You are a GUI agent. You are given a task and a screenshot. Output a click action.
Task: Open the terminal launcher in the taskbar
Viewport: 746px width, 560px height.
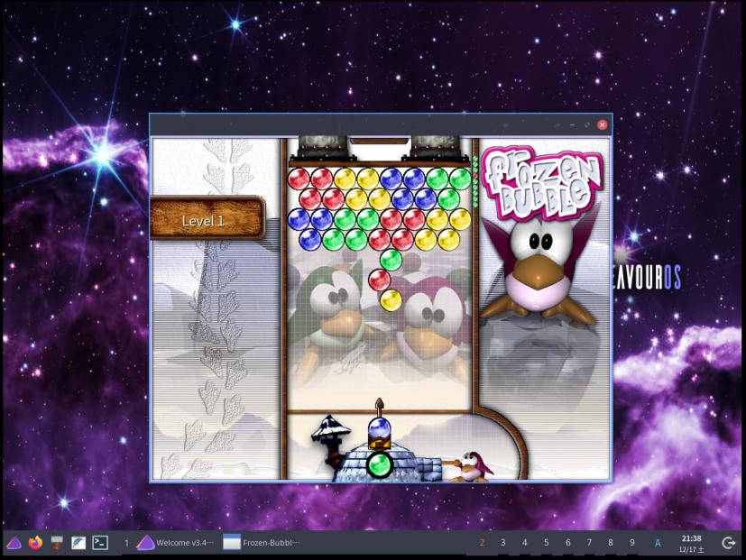(100, 542)
